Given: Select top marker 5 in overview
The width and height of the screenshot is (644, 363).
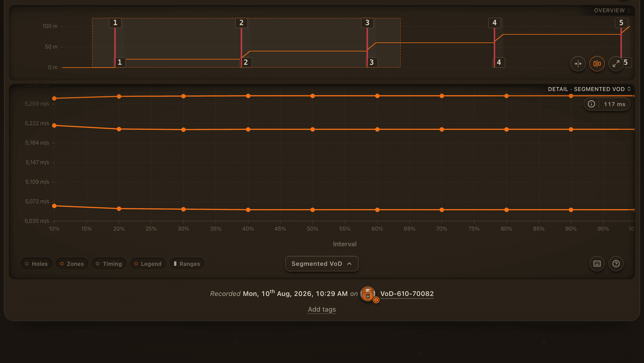Looking at the screenshot, I should [621, 23].
